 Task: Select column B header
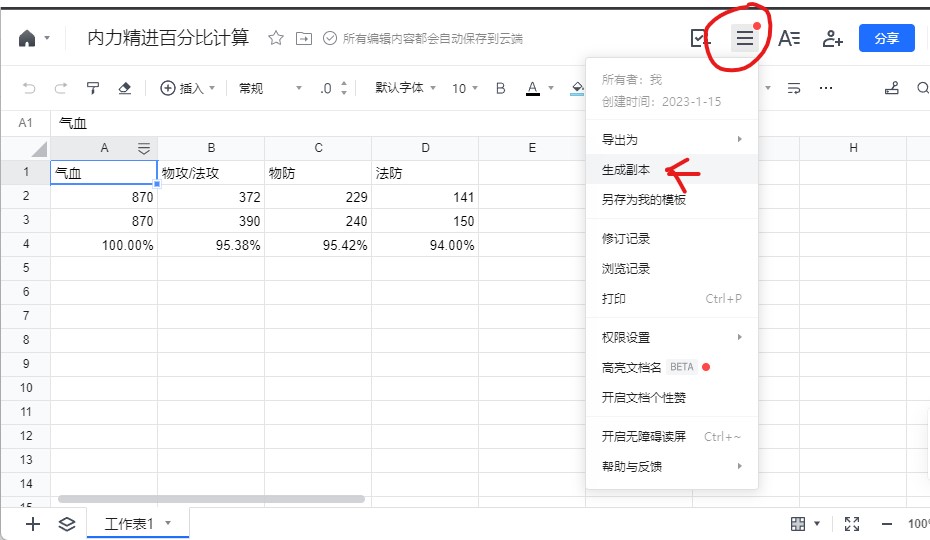pyautogui.click(x=211, y=148)
